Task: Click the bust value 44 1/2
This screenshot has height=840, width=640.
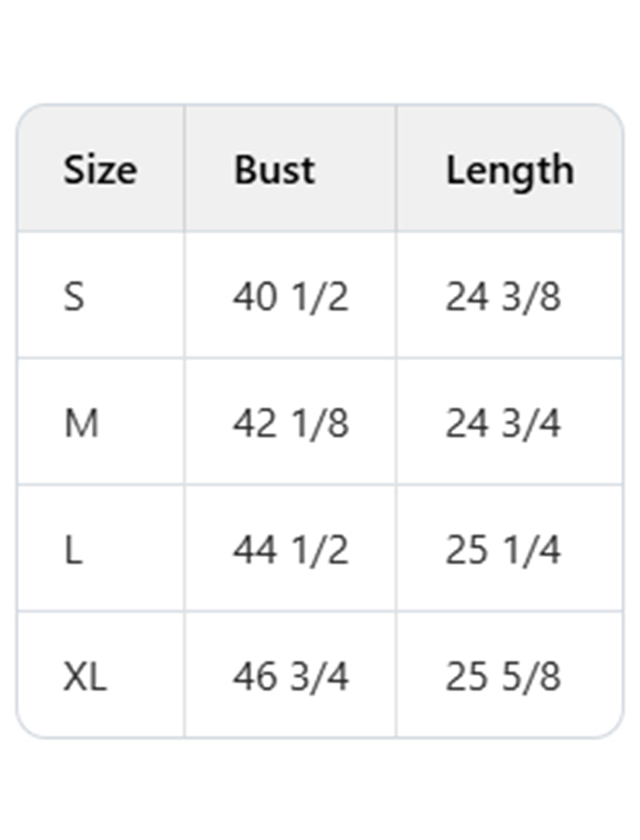Action: click(x=290, y=550)
